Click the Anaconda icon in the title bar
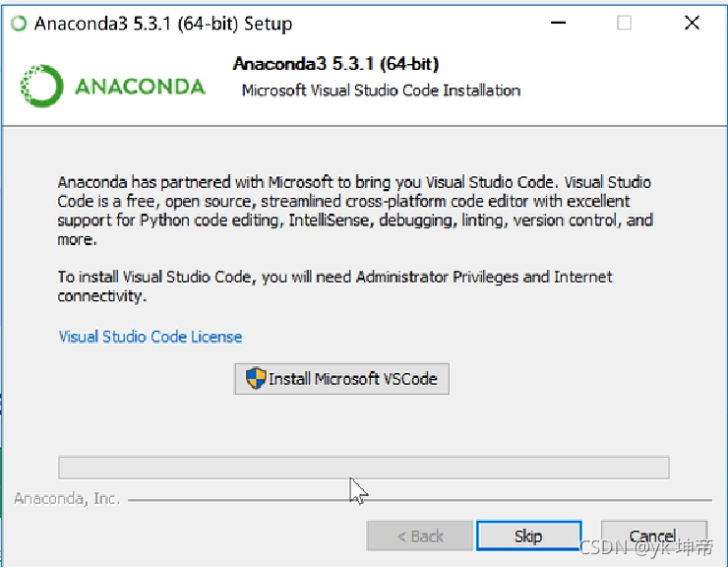Image resolution: width=728 pixels, height=568 pixels. [x=19, y=24]
